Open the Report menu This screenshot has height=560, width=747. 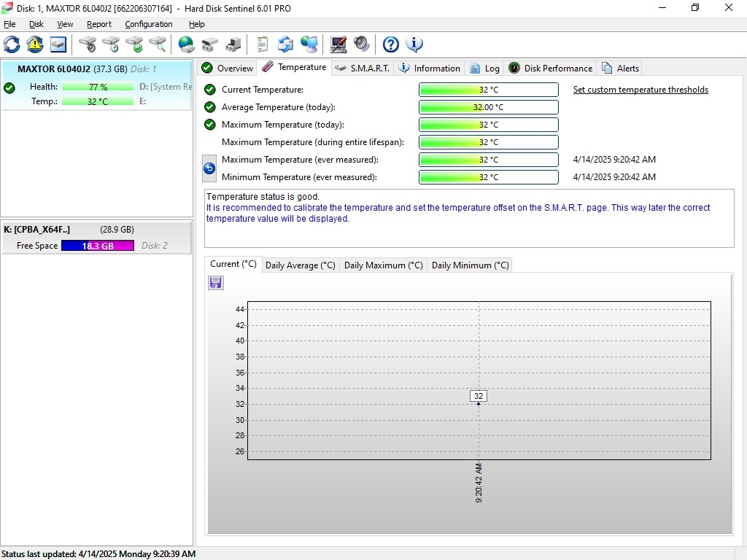click(99, 24)
